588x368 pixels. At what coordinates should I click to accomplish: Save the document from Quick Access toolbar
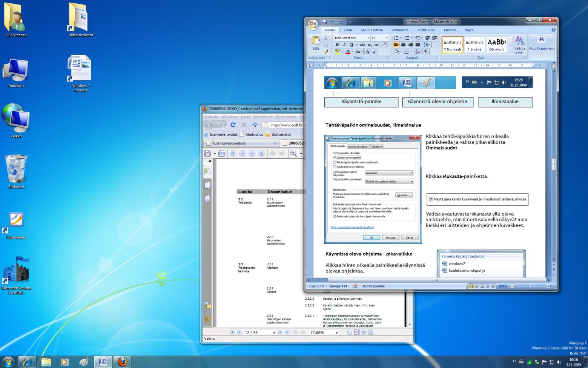324,22
